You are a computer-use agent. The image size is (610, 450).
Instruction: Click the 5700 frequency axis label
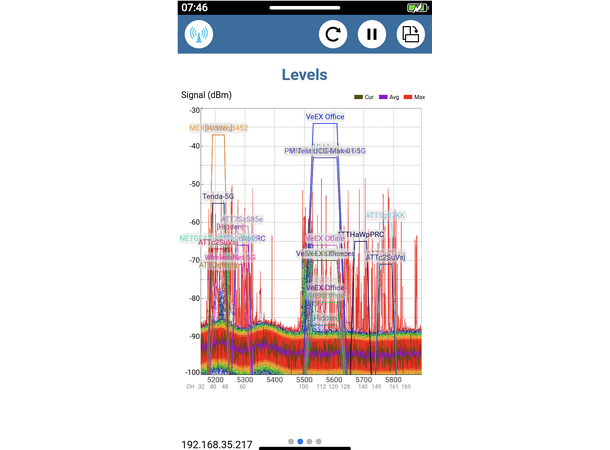363,380
